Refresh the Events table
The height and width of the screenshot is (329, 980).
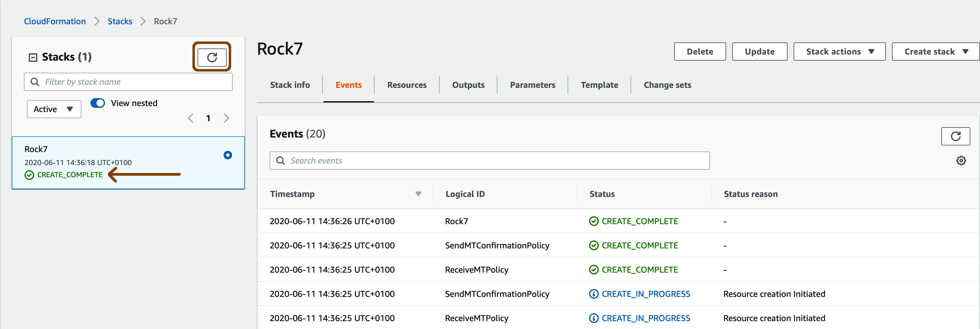(955, 136)
